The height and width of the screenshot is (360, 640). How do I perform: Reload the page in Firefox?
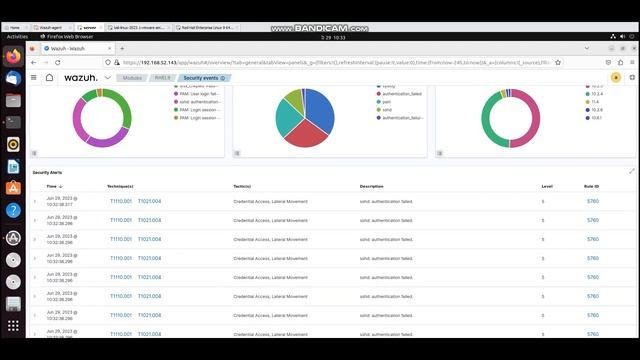(x=58, y=62)
